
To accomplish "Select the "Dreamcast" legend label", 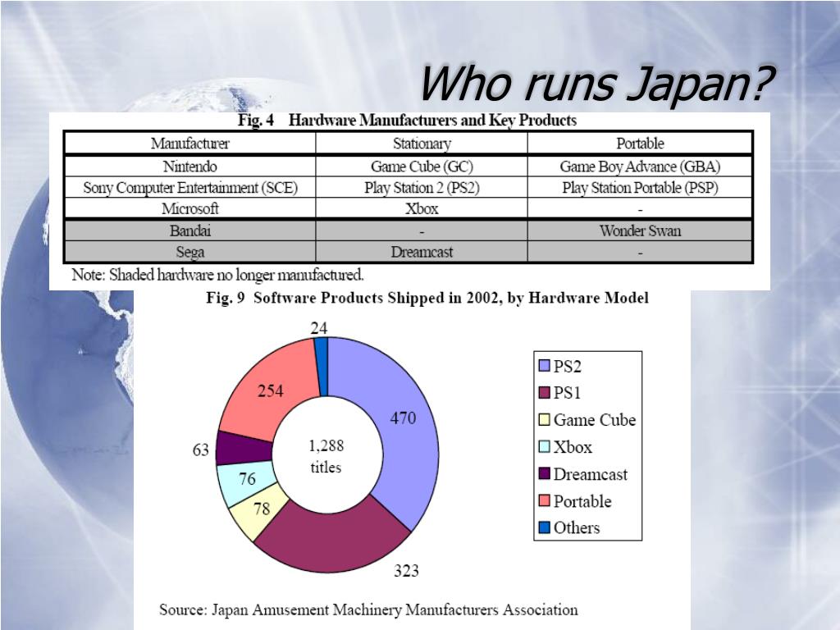I will [591, 474].
